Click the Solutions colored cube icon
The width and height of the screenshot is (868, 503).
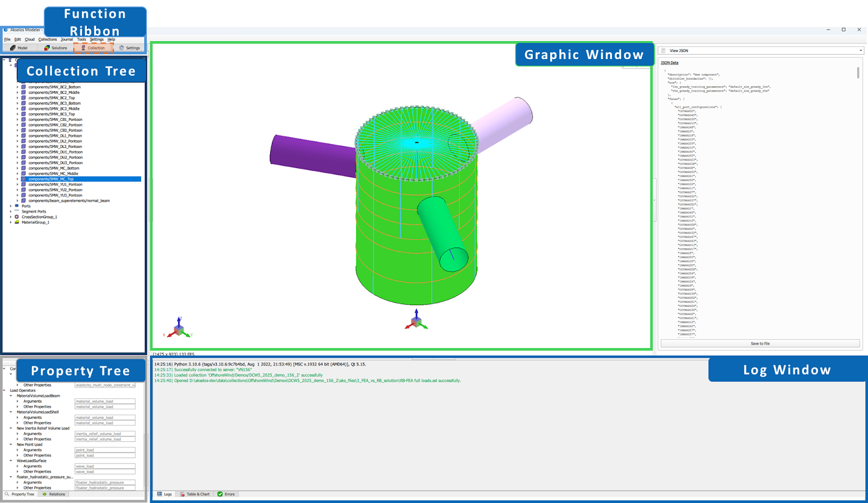[x=47, y=48]
